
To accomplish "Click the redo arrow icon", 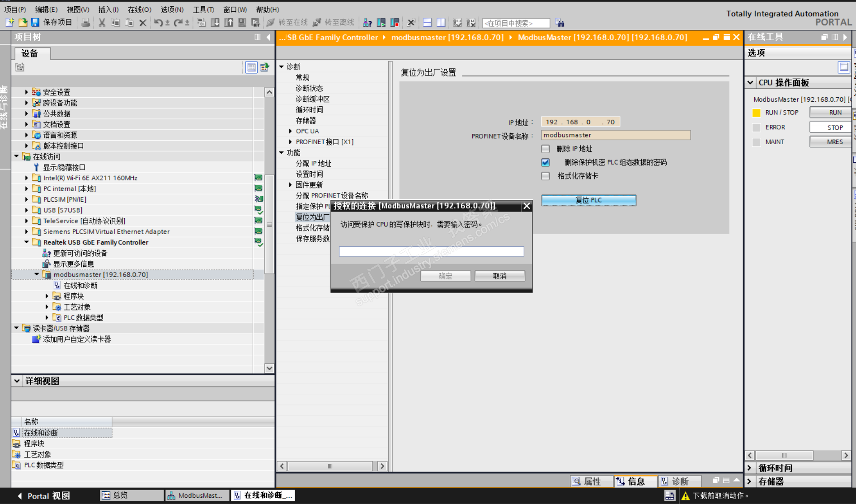I will click(178, 23).
